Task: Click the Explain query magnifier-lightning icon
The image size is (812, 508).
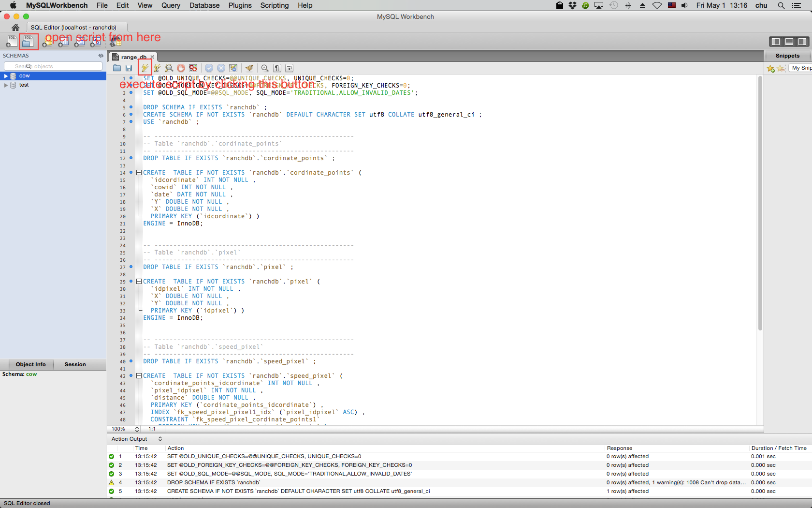Action: pos(169,68)
